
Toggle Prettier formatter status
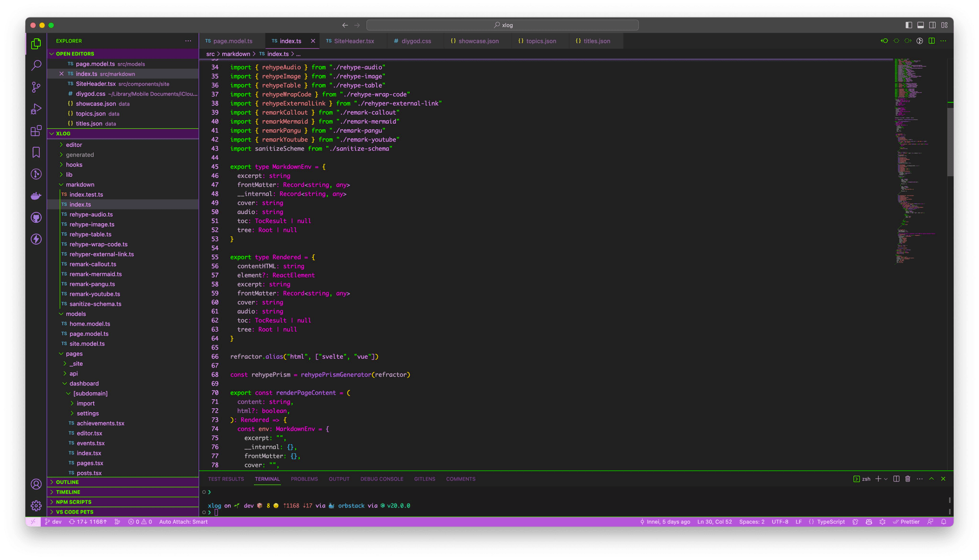pos(906,522)
